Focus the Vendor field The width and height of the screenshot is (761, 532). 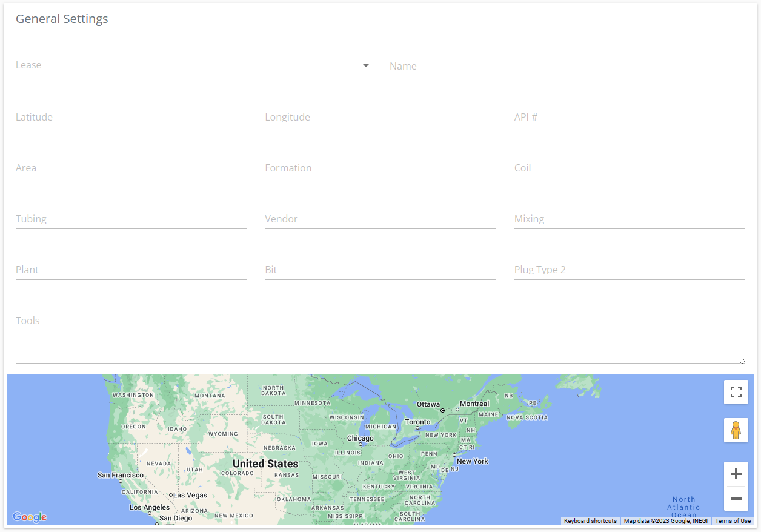380,219
